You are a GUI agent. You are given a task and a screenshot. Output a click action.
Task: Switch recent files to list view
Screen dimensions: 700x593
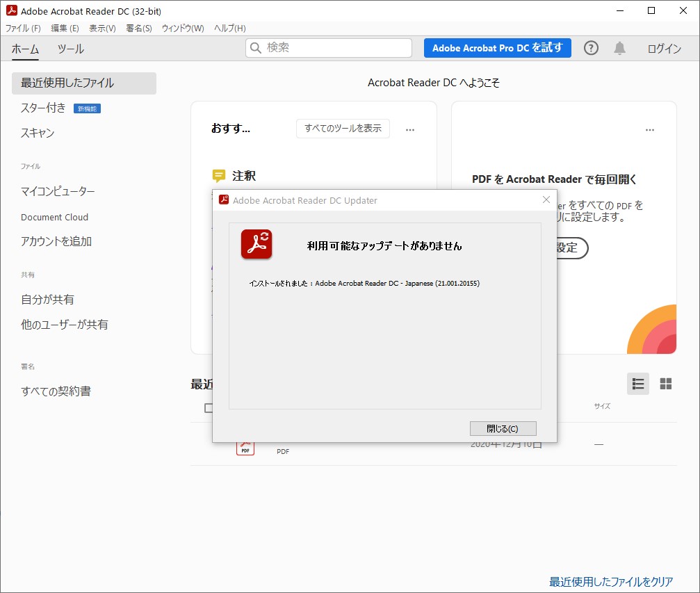(637, 383)
